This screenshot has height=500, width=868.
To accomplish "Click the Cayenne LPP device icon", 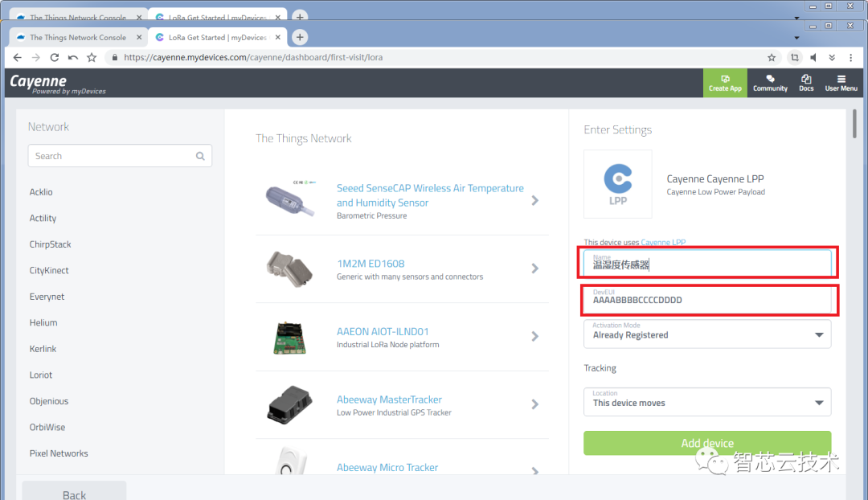I will coord(618,184).
